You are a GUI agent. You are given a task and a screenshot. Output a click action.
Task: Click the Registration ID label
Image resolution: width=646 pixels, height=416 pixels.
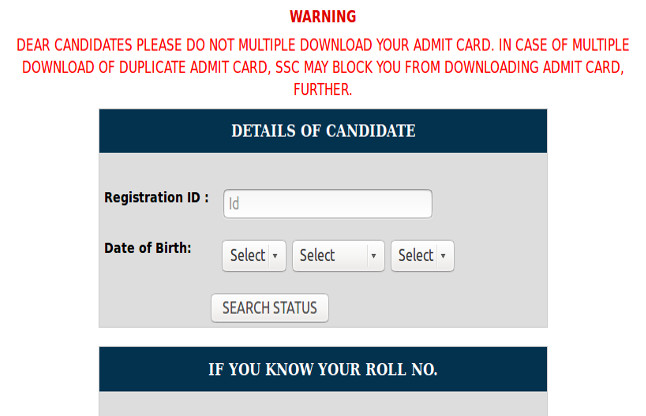[x=156, y=198]
